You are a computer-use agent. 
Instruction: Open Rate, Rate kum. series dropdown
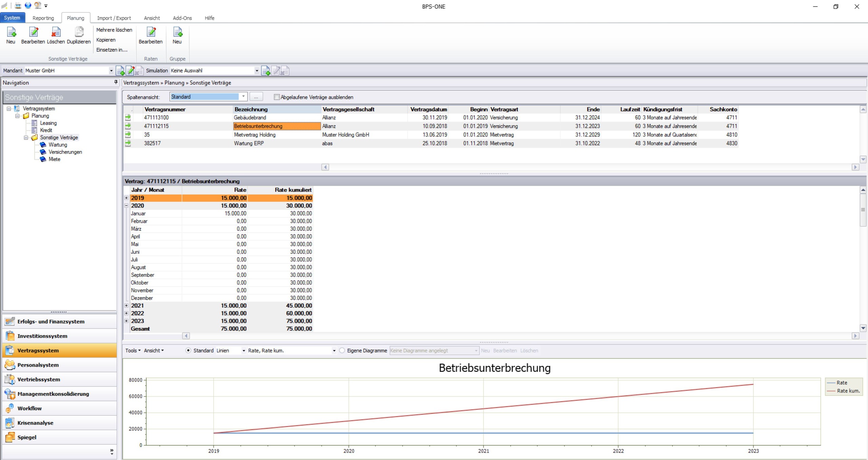334,350
